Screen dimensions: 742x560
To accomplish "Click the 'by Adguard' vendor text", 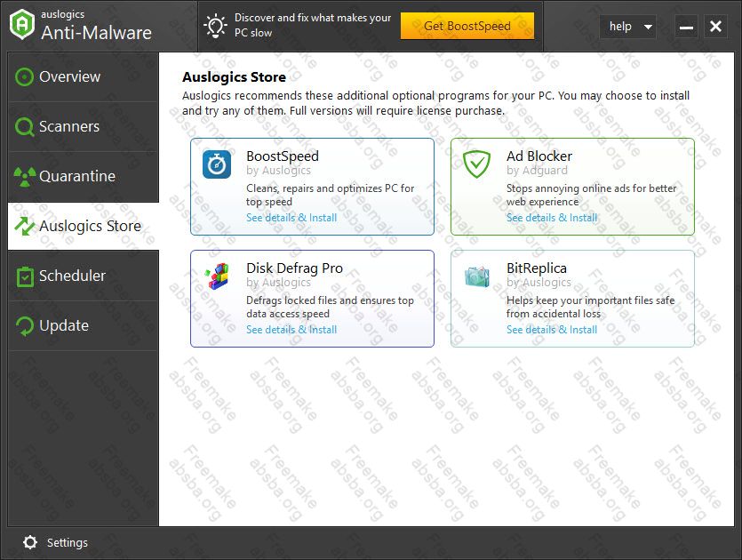I will 537,171.
